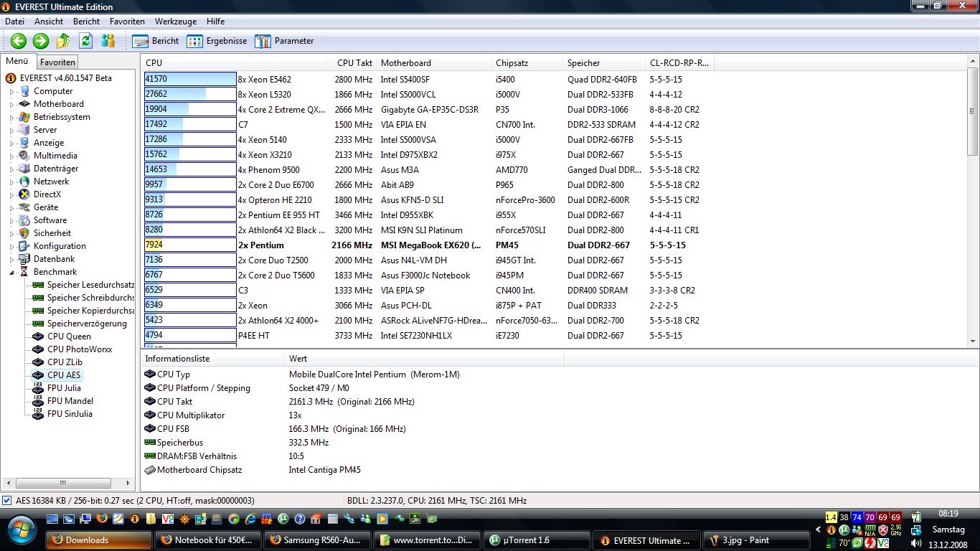Screen dimensions: 980x551
Task: Select Speicher Lesedurchsatz benchmark
Action: (83, 284)
